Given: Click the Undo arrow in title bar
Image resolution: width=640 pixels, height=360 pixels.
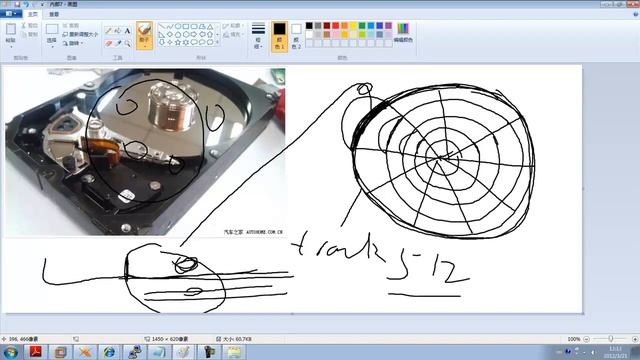Looking at the screenshot, I should click(x=26, y=4).
